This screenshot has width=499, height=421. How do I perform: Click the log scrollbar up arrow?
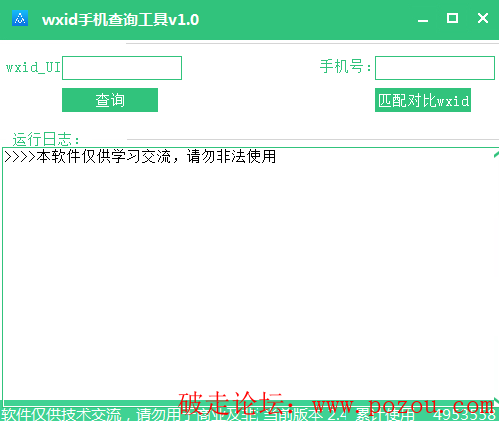(496, 154)
